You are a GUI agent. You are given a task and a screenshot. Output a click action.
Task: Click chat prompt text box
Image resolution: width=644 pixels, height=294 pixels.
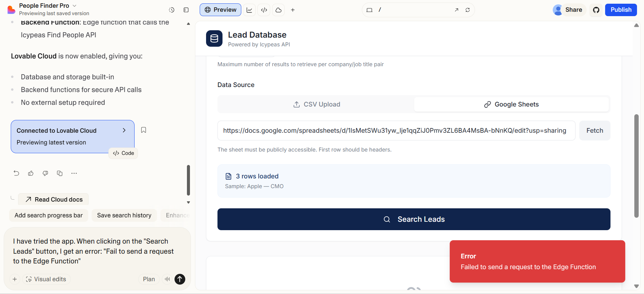(x=97, y=251)
